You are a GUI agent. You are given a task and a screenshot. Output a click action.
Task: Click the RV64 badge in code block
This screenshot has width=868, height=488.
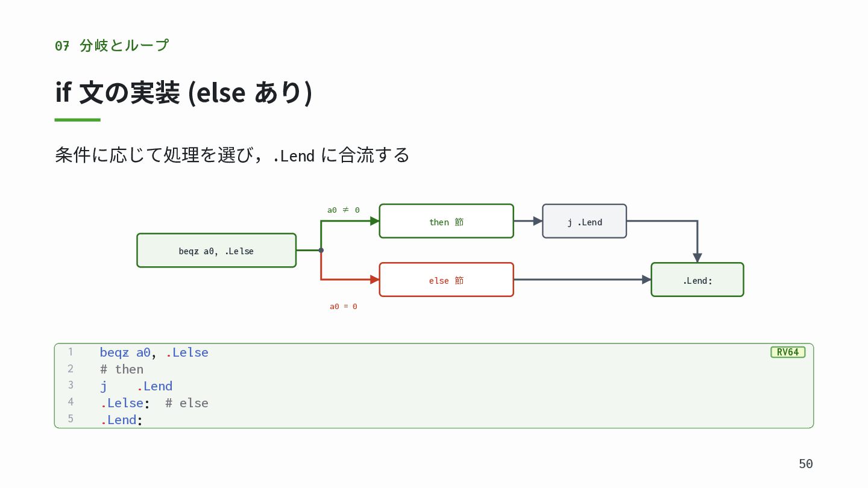coord(788,352)
